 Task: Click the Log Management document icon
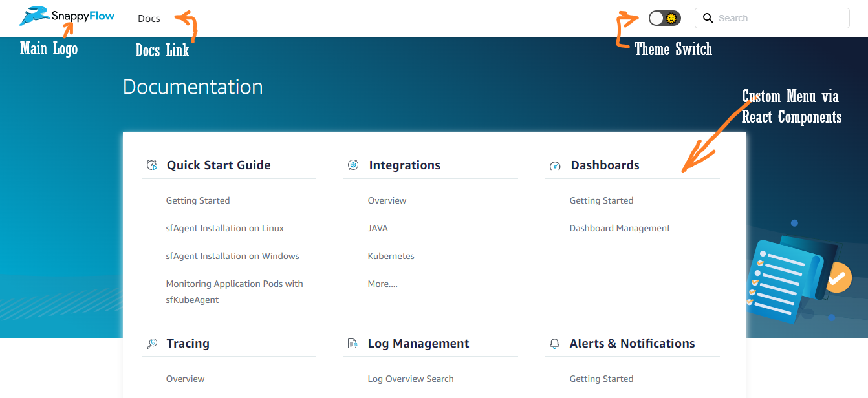353,344
